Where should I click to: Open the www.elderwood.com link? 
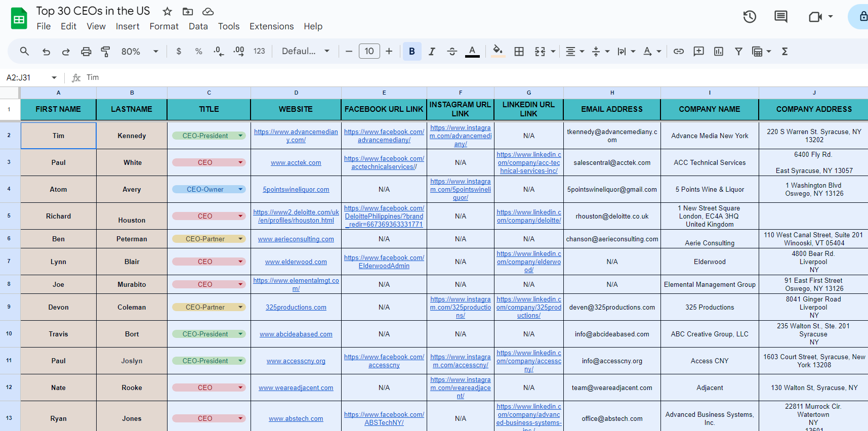[296, 262]
